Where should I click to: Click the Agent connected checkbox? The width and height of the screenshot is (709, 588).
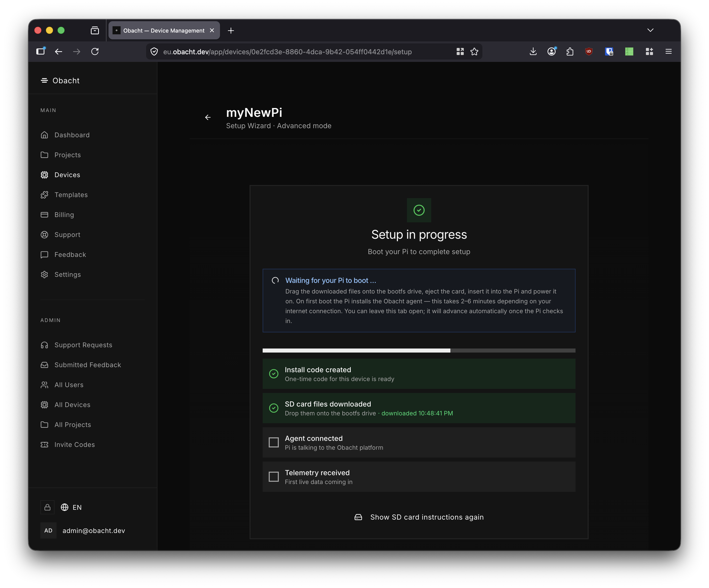(x=274, y=442)
